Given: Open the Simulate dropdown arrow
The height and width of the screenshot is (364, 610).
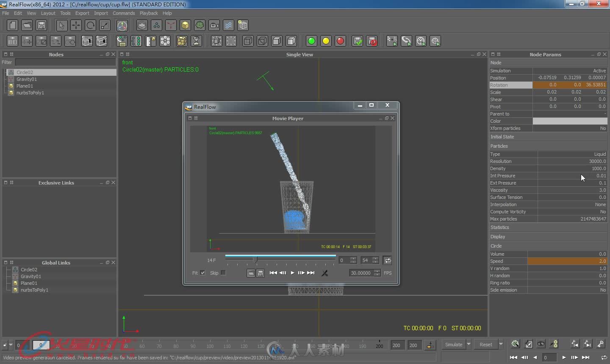Looking at the screenshot, I should click(x=469, y=345).
